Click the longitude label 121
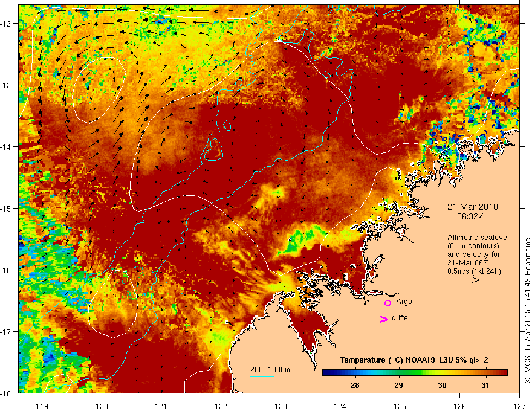 point(161,406)
